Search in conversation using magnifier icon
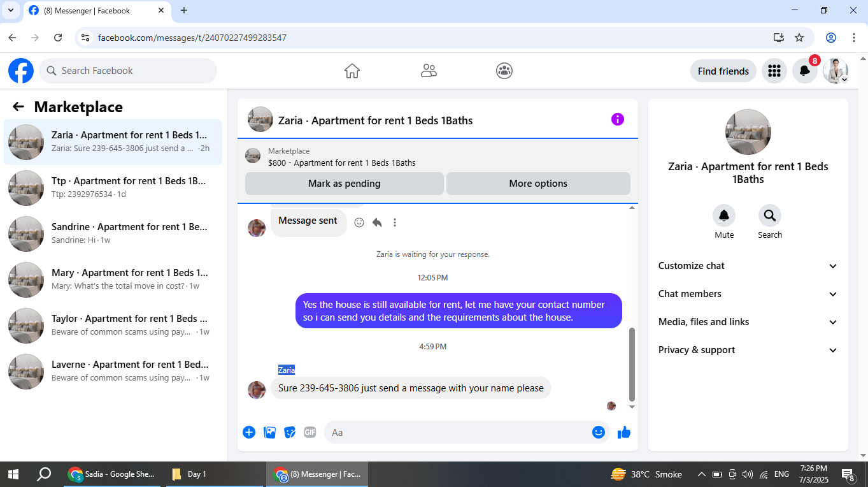This screenshot has width=868, height=487. point(770,215)
